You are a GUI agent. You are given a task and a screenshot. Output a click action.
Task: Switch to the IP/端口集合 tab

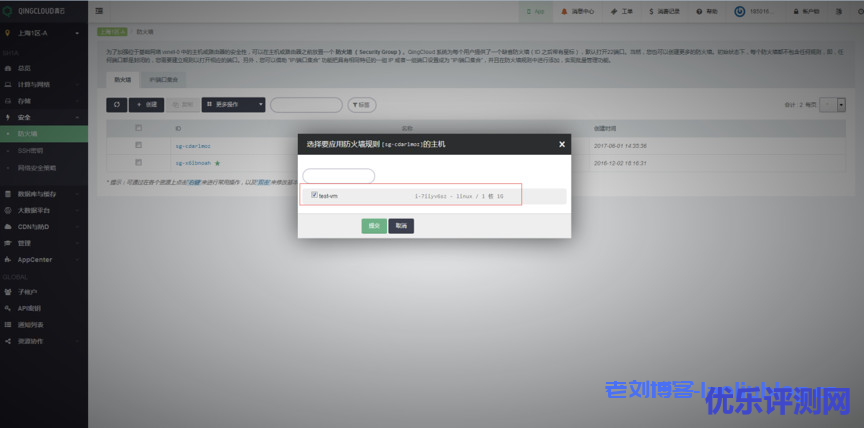(x=164, y=80)
